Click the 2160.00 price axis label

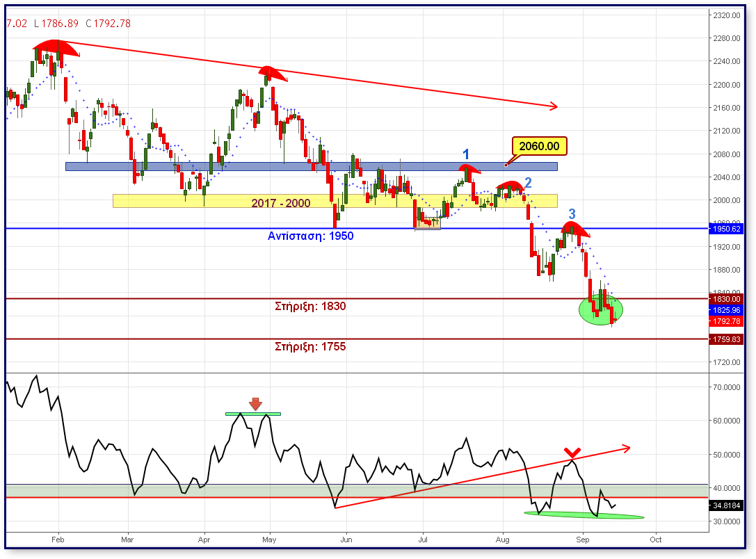727,108
